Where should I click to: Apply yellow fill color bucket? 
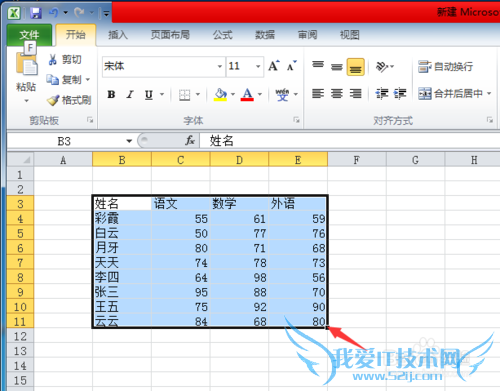(220, 95)
